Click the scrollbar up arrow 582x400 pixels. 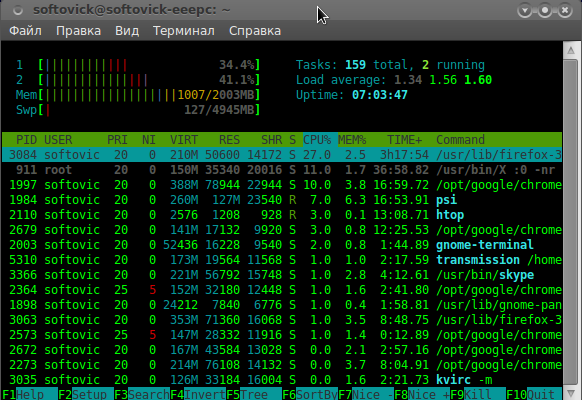571,50
